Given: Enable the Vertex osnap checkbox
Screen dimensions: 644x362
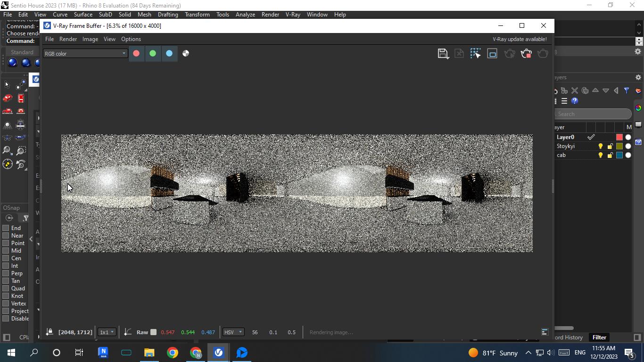Looking at the screenshot, I should pyautogui.click(x=6, y=304).
